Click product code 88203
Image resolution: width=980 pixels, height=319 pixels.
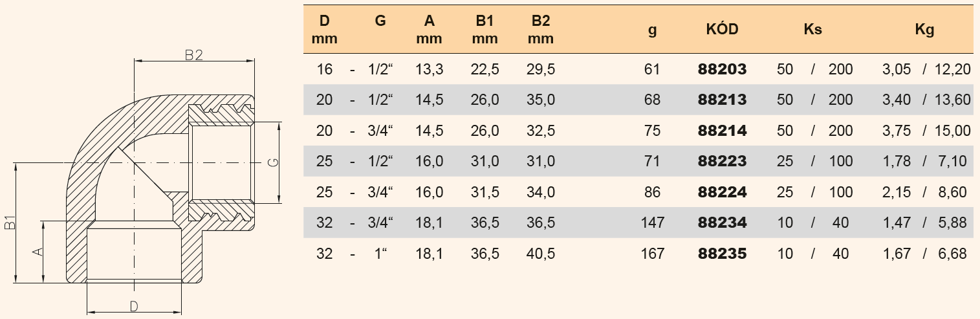723,69
